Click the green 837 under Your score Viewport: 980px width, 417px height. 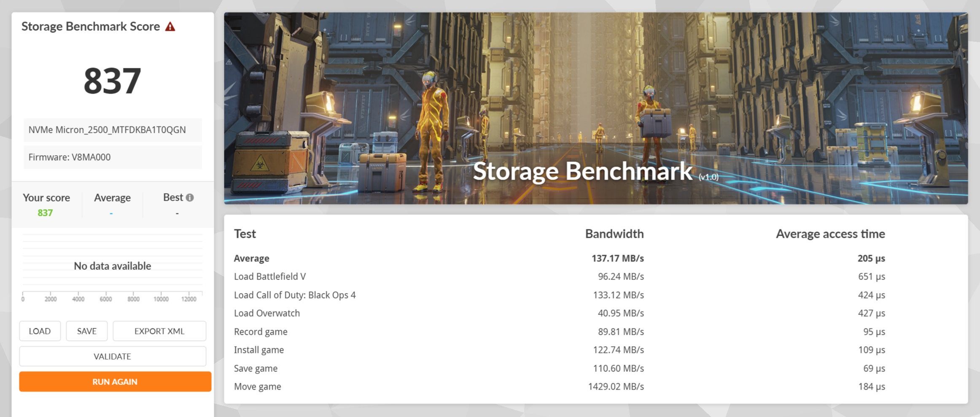pos(45,213)
